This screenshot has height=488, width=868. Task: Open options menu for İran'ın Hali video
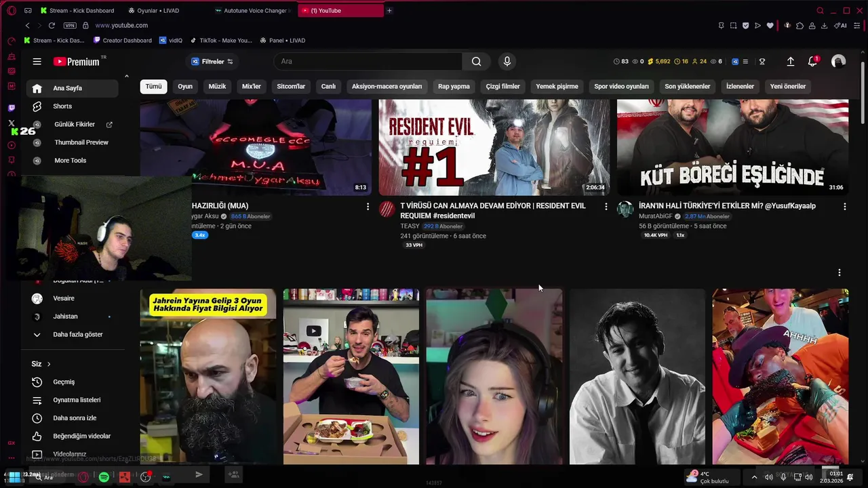tap(845, 207)
